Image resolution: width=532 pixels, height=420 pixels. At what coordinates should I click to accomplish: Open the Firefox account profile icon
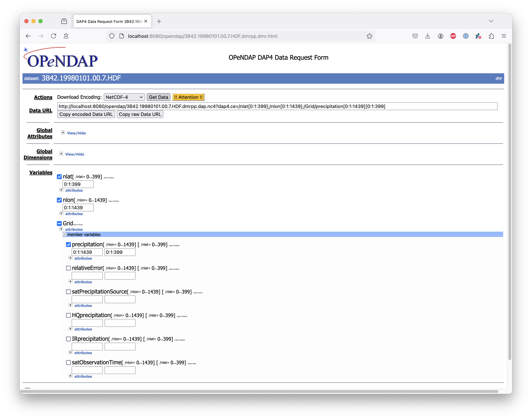[x=441, y=36]
